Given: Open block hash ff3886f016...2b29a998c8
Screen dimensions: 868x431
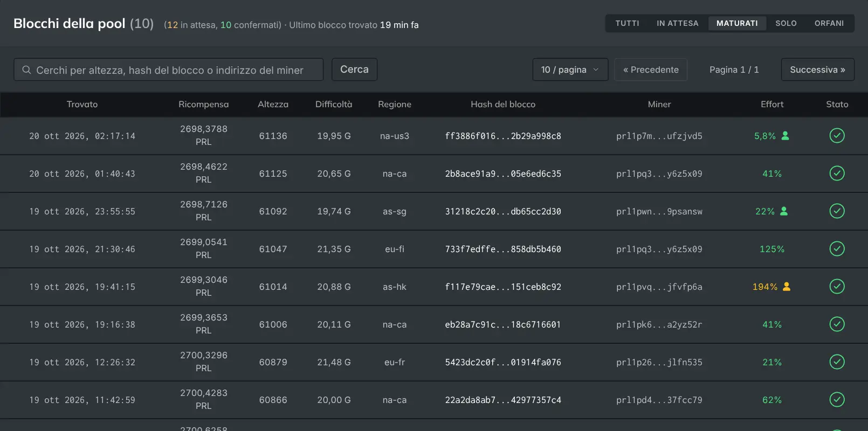Looking at the screenshot, I should tap(503, 136).
